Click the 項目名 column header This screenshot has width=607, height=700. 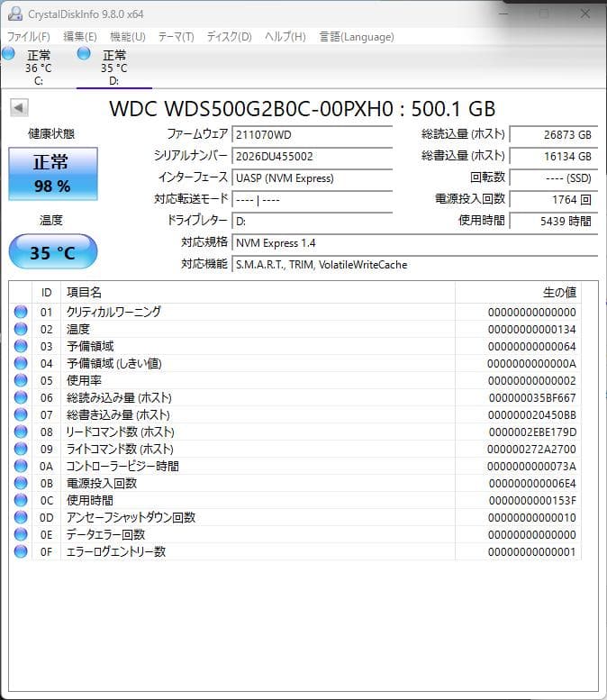point(258,293)
